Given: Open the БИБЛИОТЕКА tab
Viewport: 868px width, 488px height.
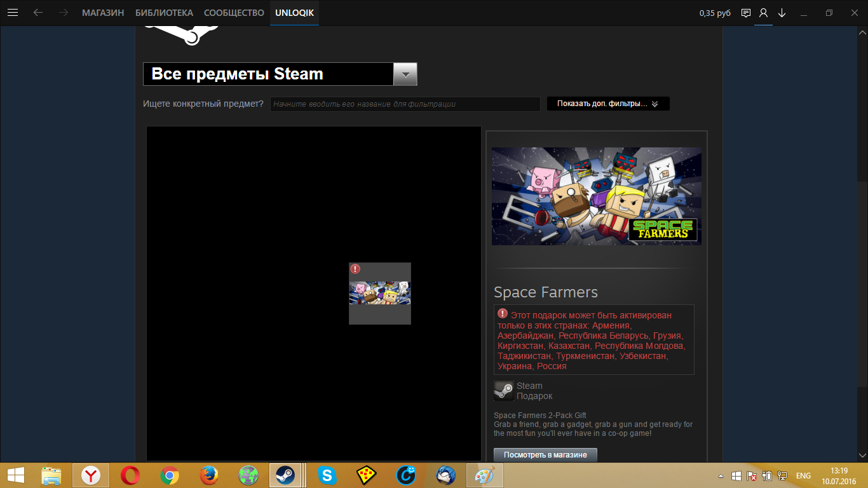Looking at the screenshot, I should point(164,13).
